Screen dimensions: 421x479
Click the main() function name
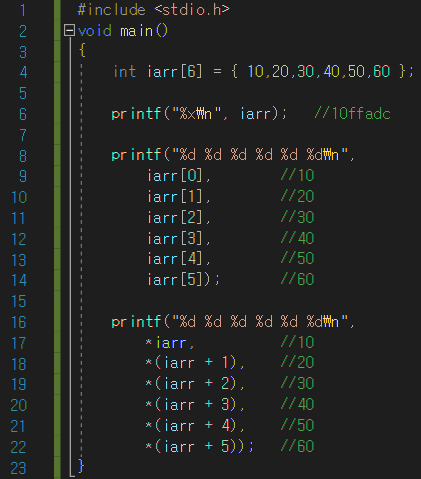[x=144, y=31]
